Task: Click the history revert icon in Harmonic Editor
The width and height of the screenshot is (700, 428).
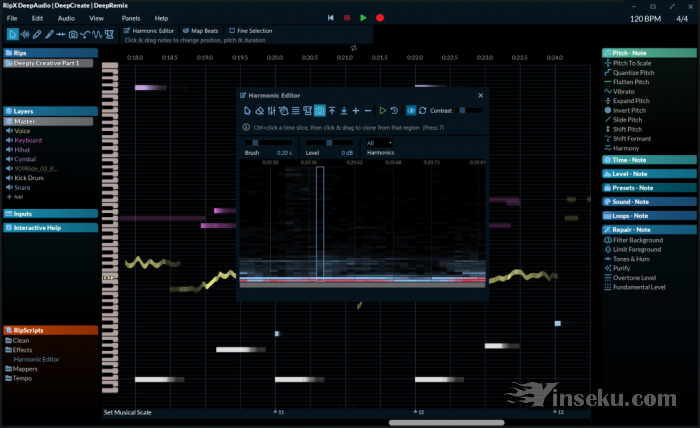Action: point(394,110)
